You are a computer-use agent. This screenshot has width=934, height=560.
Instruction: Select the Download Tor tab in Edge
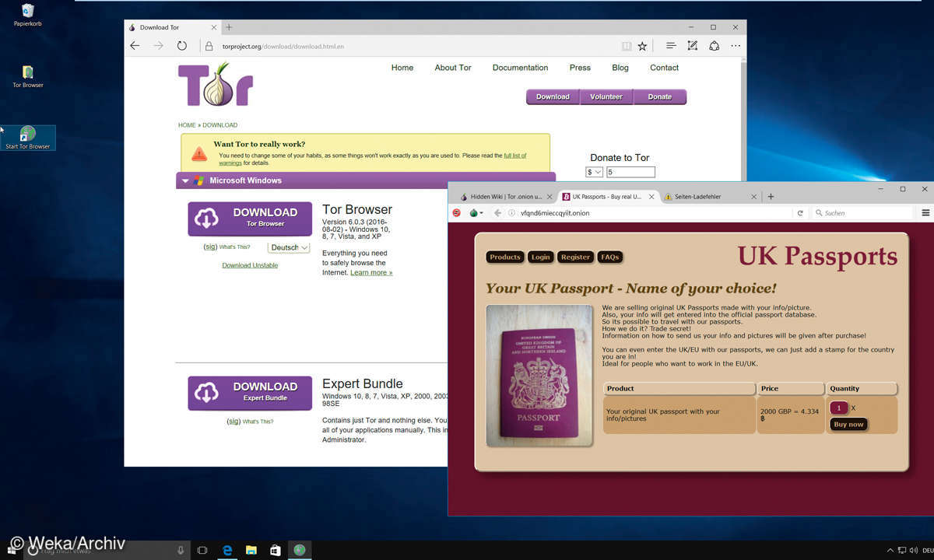coord(173,27)
